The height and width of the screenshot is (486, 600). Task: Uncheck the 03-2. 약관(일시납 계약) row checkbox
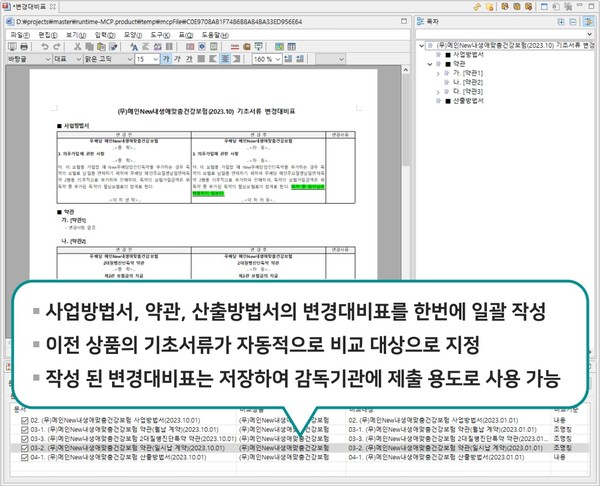[25, 448]
